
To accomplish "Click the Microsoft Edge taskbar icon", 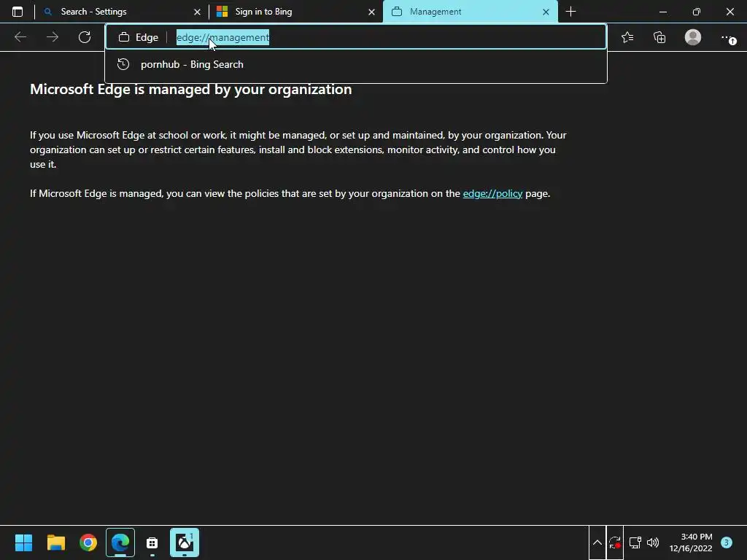I will (x=120, y=542).
